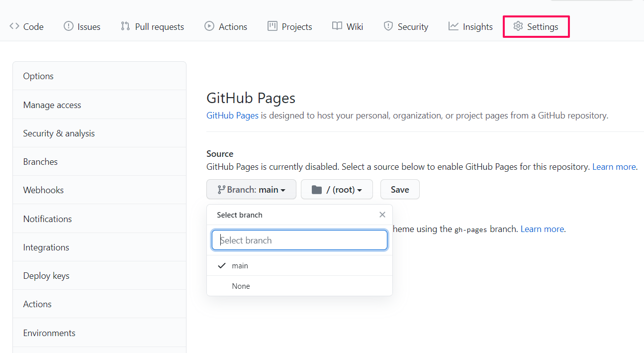Click the Security shield icon
This screenshot has height=353, width=644.
pyautogui.click(x=388, y=26)
